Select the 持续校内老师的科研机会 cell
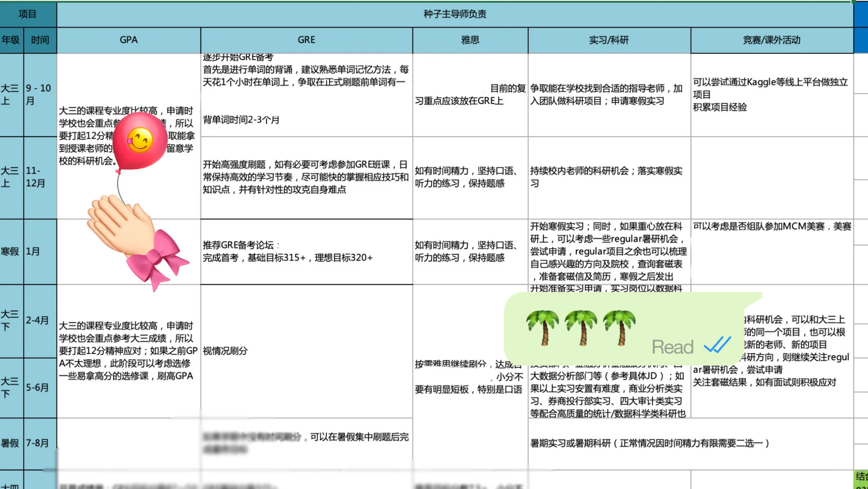 [609, 177]
